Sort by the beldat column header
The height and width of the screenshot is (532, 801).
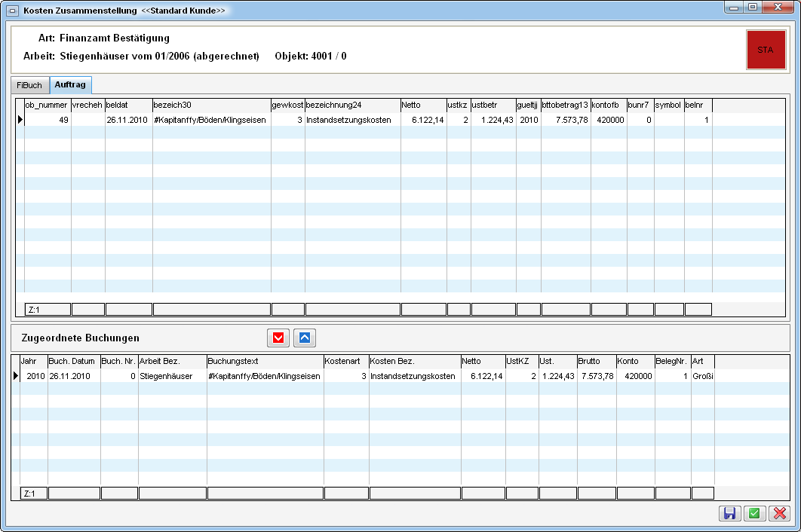[x=128, y=105]
